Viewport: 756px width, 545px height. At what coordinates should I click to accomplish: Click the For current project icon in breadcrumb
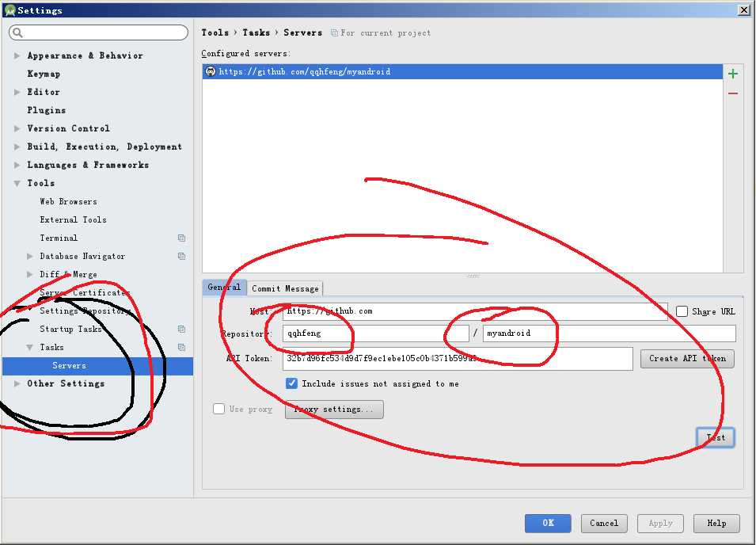pos(333,32)
